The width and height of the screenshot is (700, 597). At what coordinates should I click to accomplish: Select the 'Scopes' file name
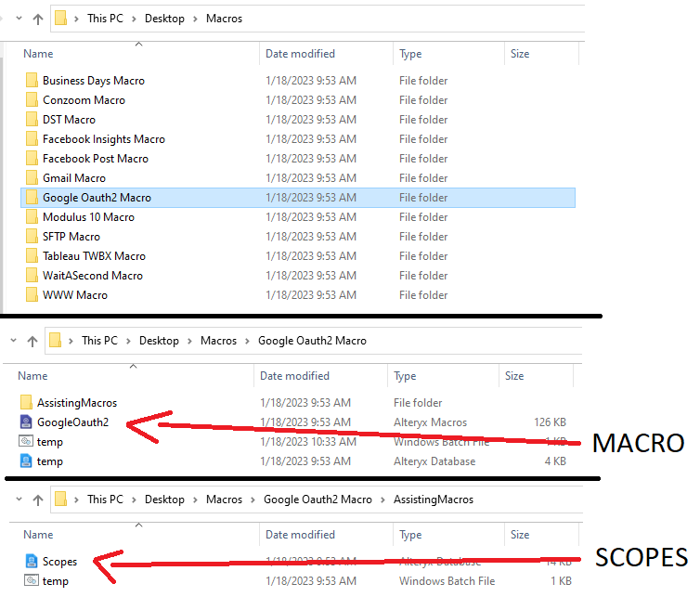[x=59, y=562]
